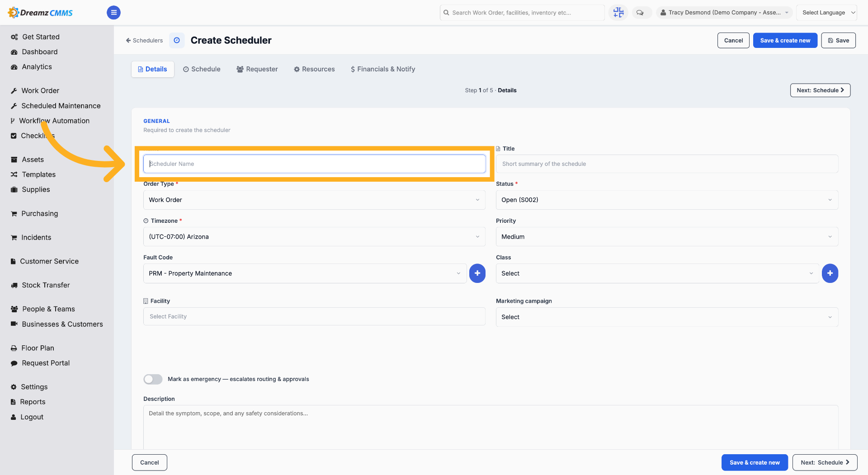
Task: Go to Dashboard in sidebar
Action: click(34, 52)
